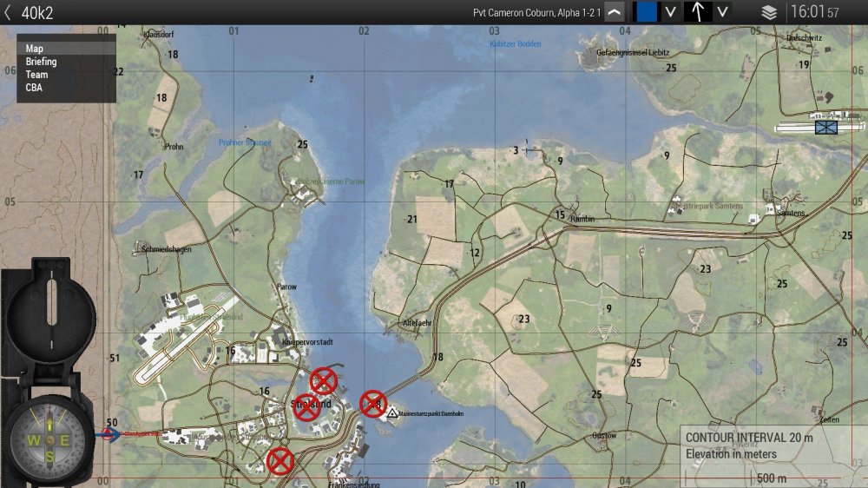The height and width of the screenshot is (488, 868).
Task: Select the blue marker color swatch
Action: (647, 12)
